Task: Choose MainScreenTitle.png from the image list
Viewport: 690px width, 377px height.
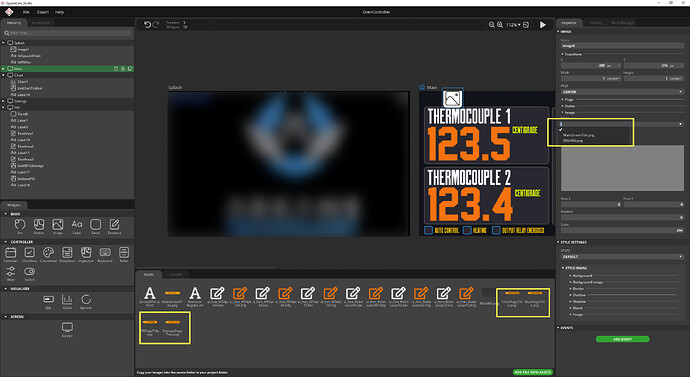Action: pyautogui.click(x=578, y=135)
